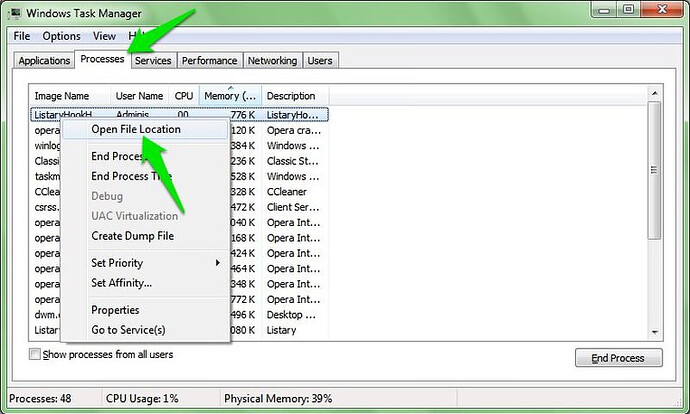Screen dimensions: 690x414
Task: Close the Windows Task Manager window
Action: pyautogui.click(x=662, y=10)
